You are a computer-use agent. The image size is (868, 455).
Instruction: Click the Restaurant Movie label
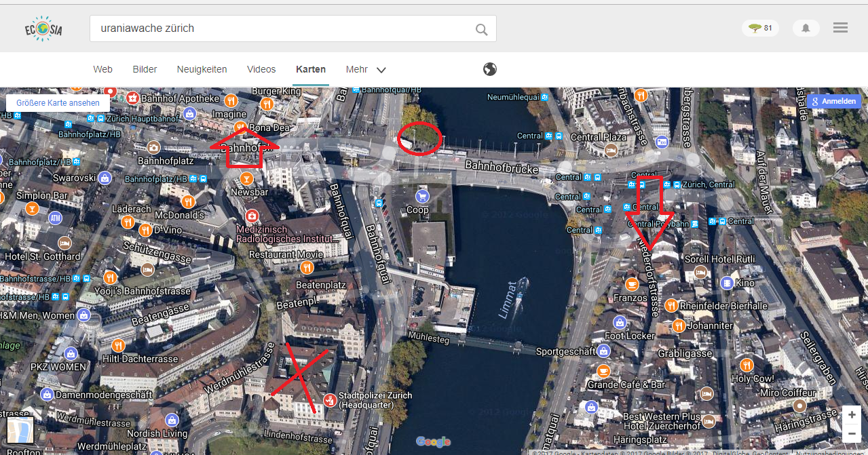click(x=286, y=254)
